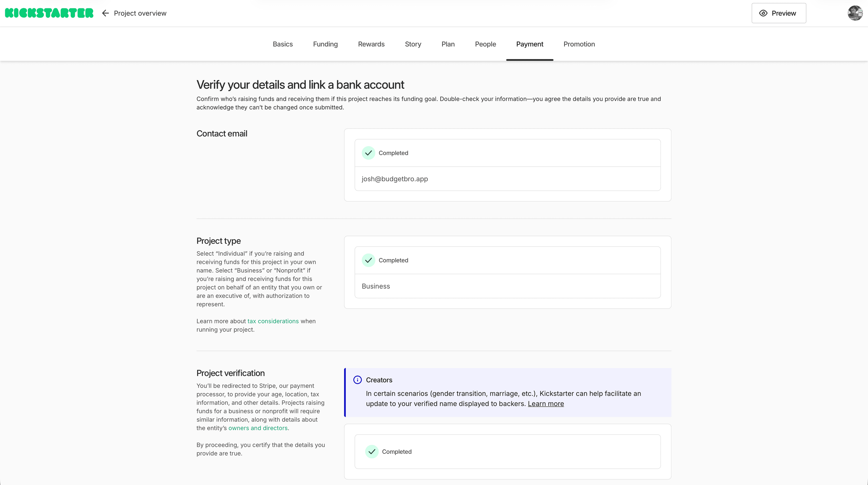Click the back arrow beside Project overview

click(x=106, y=13)
